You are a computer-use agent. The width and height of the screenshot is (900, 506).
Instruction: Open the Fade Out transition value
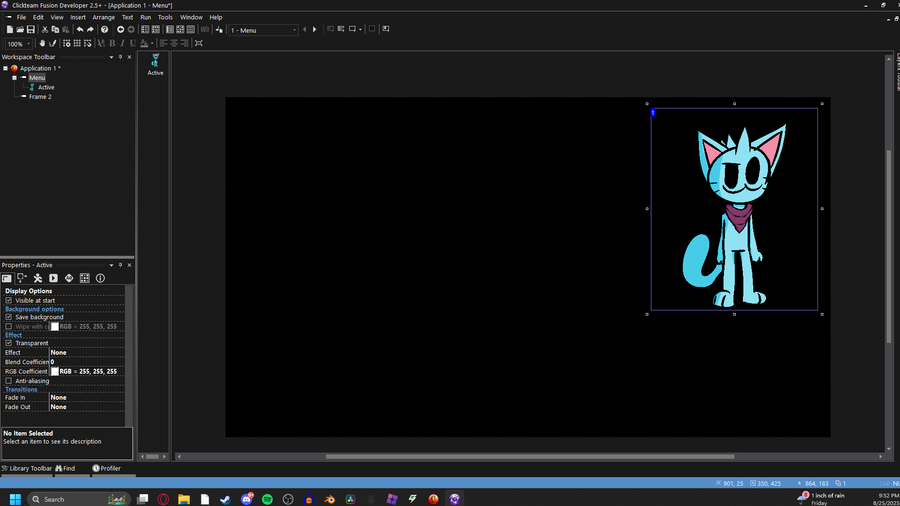[86, 407]
